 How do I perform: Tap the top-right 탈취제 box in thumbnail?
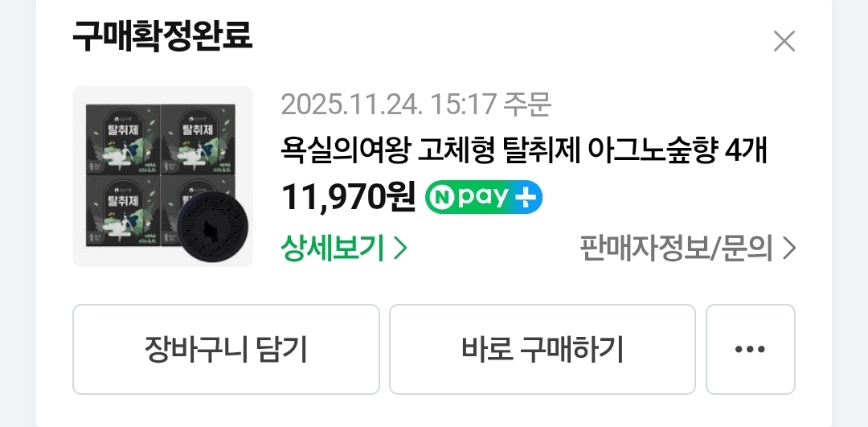pyautogui.click(x=199, y=140)
